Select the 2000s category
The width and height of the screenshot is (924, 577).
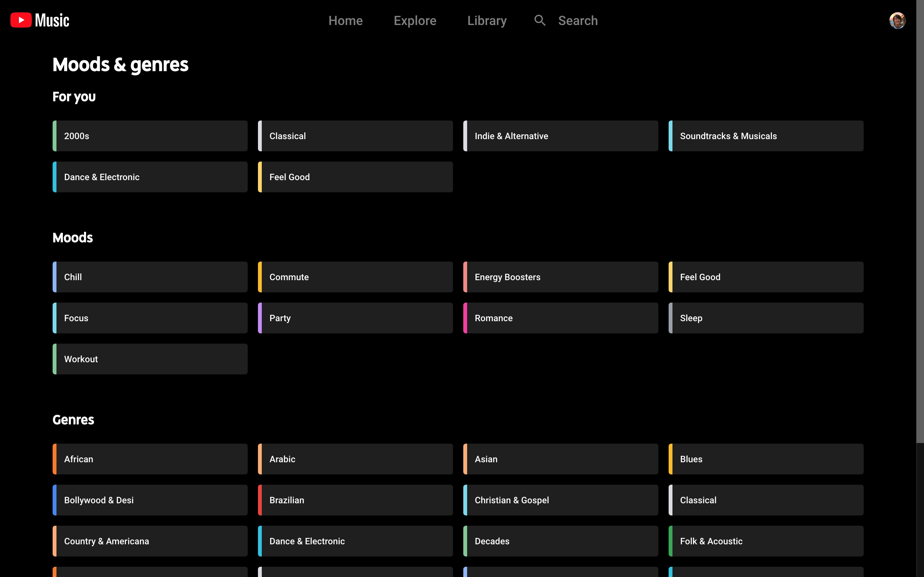[x=150, y=136]
